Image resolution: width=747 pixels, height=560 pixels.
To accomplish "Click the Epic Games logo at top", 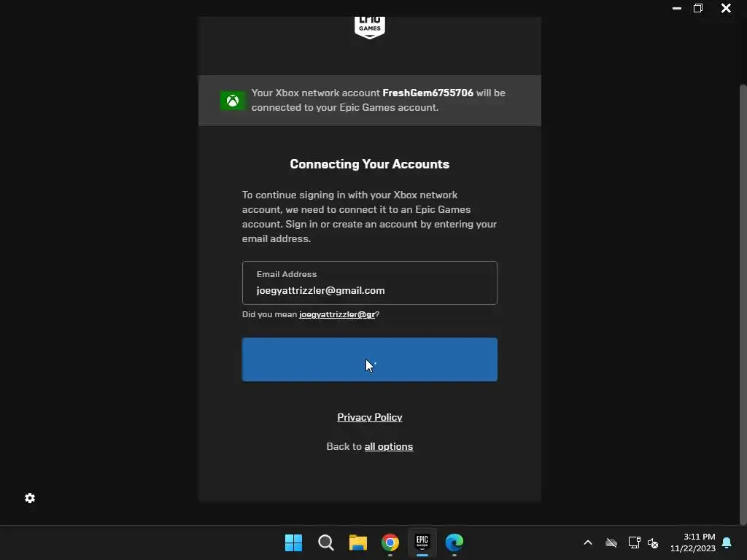I will point(370,28).
